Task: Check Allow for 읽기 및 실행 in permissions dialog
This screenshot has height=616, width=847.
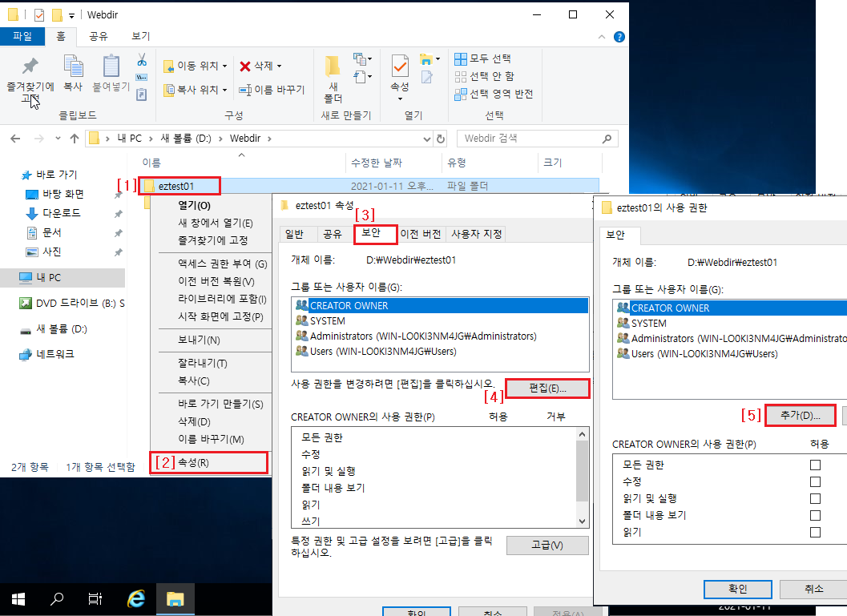Action: [815, 498]
